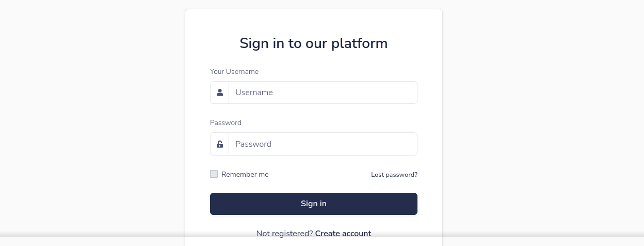The width and height of the screenshot is (644, 246).
Task: Focus the Username text input
Action: point(323,93)
